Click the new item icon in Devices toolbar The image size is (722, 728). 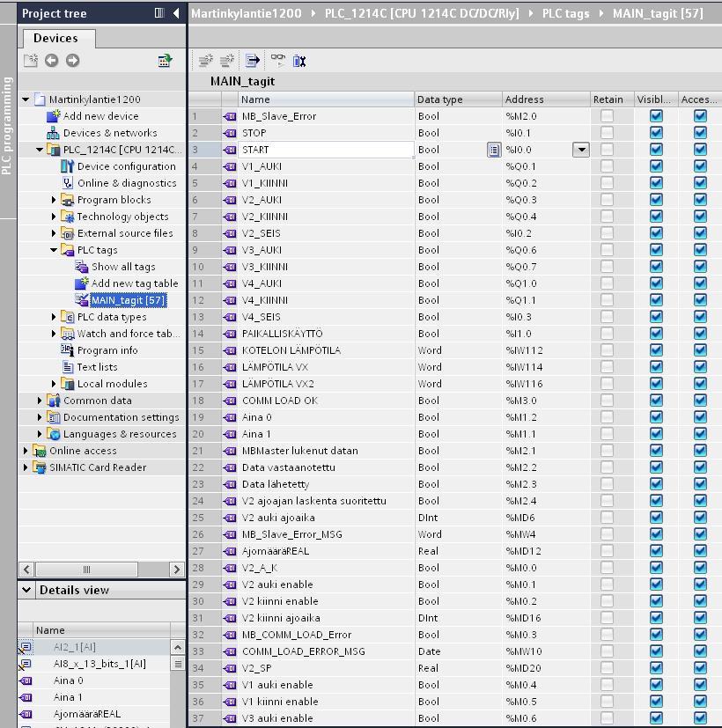(31, 61)
